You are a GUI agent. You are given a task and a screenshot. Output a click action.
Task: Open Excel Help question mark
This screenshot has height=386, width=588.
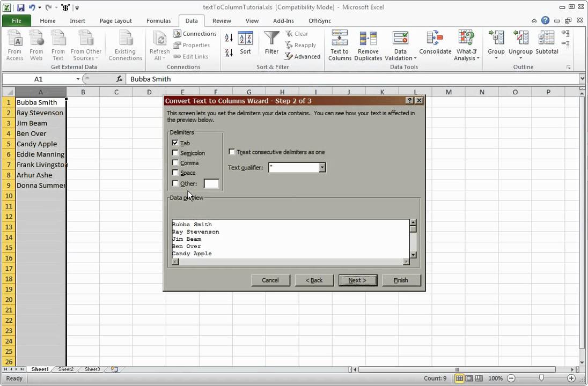coord(545,20)
